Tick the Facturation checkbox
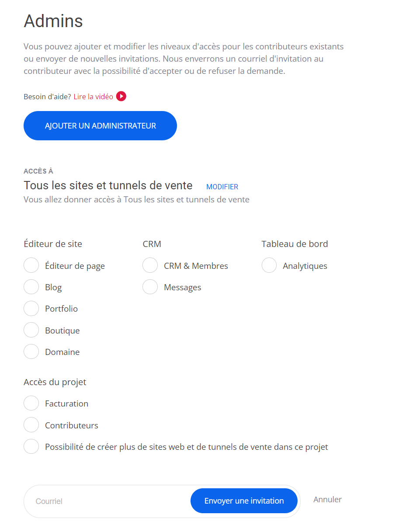 31,403
